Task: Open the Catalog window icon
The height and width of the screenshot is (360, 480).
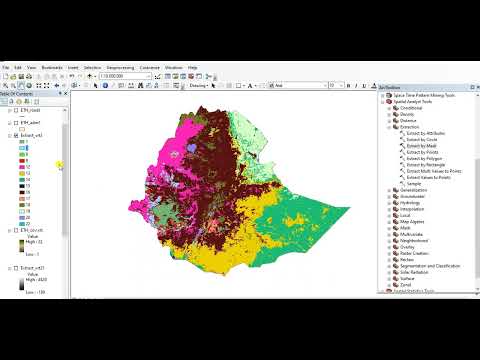Action: (x=175, y=76)
